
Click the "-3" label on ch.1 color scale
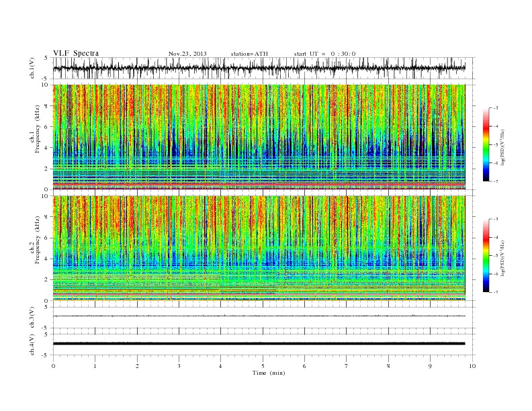click(x=496, y=108)
